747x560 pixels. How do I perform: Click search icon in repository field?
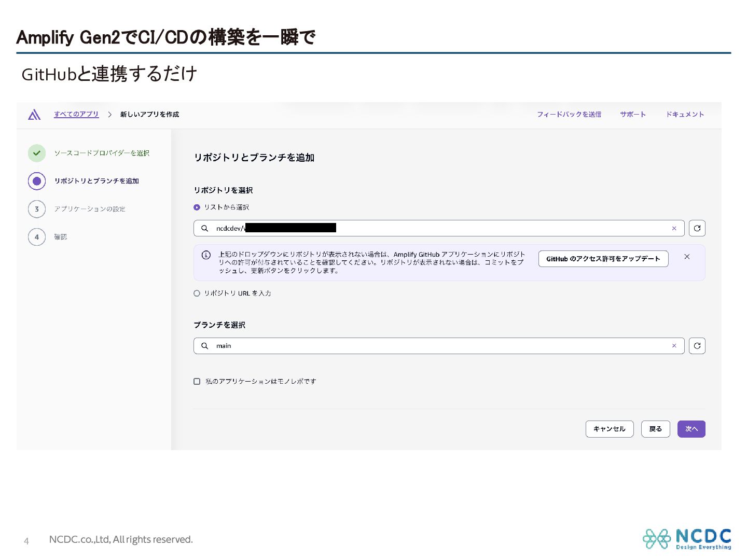point(205,228)
